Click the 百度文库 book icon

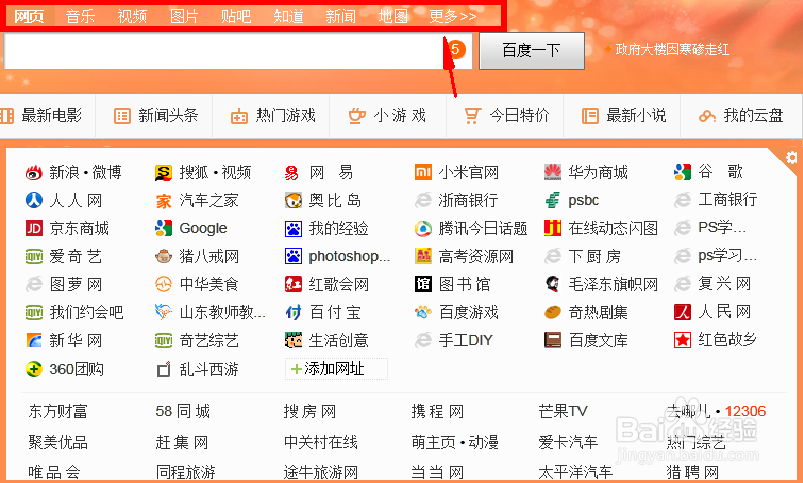coord(552,340)
